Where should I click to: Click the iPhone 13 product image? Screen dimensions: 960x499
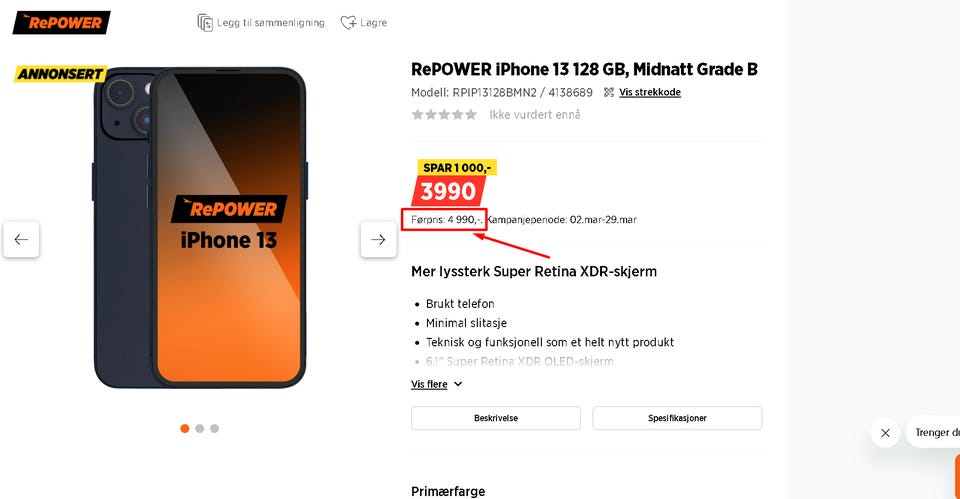[x=200, y=228]
